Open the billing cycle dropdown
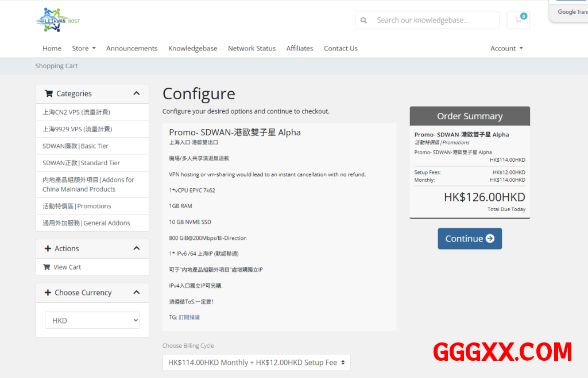Image resolution: width=588 pixels, height=378 pixels. tap(256, 363)
